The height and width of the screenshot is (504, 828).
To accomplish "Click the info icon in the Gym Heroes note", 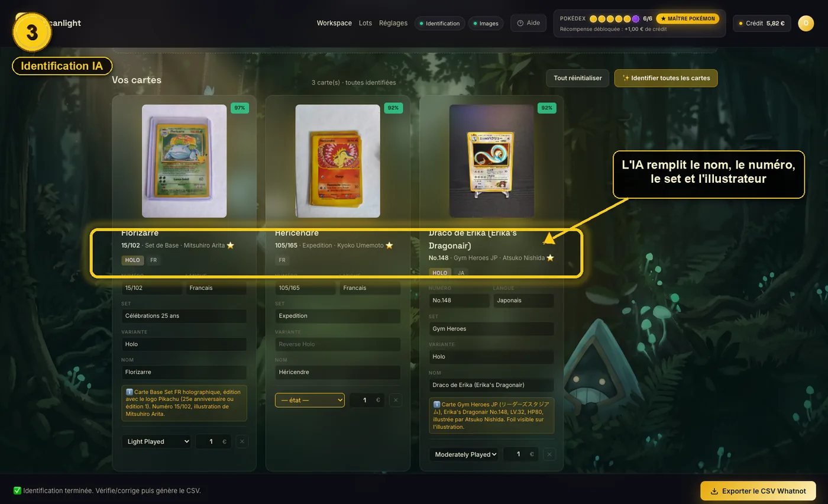I will 436,405.
